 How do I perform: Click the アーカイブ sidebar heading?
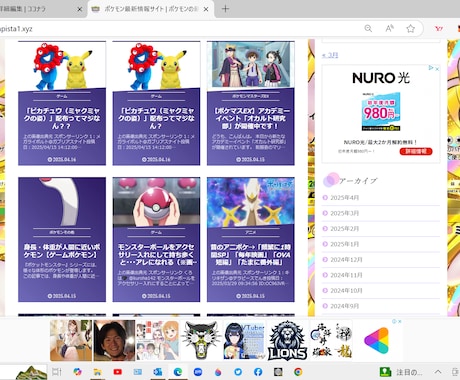[x=358, y=181]
